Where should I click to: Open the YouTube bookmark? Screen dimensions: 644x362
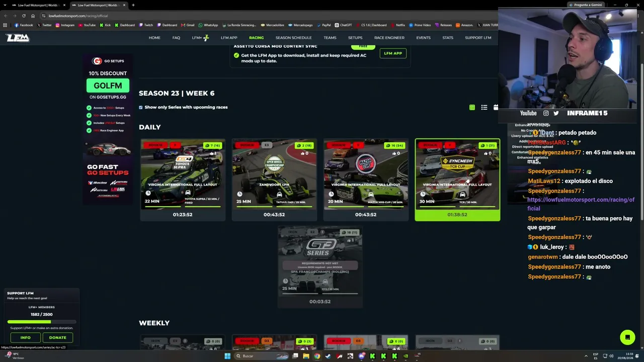(87, 25)
